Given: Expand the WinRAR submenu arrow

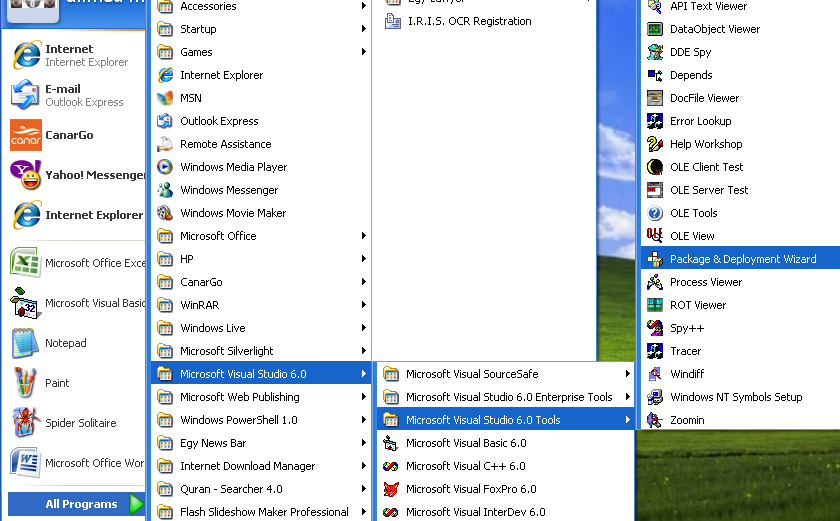Looking at the screenshot, I should click(x=364, y=305).
